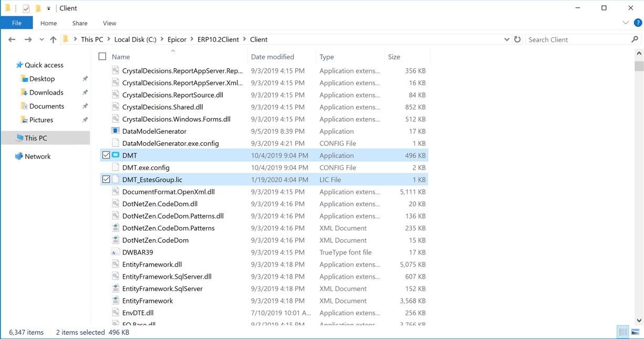Go back with the back arrow
Viewport: 644px width, 339px height.
click(x=12, y=39)
